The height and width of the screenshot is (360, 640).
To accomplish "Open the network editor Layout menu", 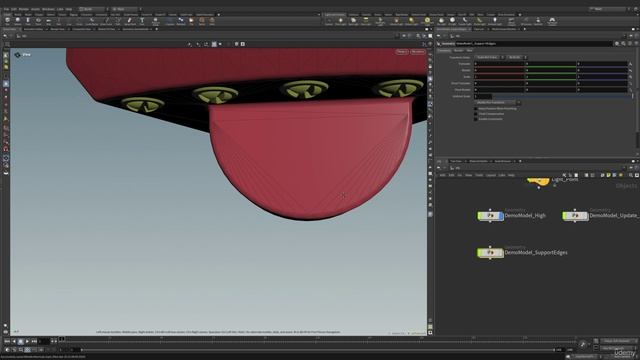I will coord(491,175).
